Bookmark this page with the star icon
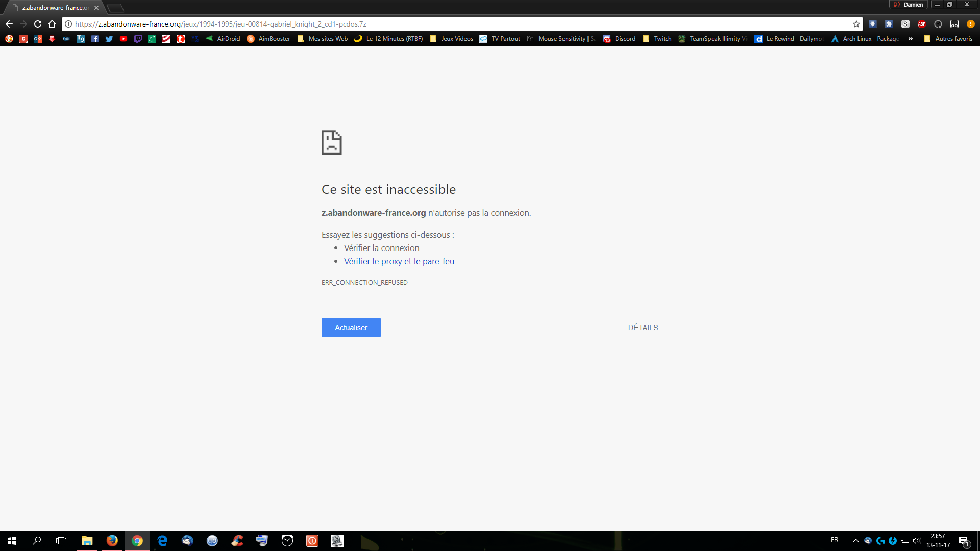The width and height of the screenshot is (980, 551). [856, 24]
